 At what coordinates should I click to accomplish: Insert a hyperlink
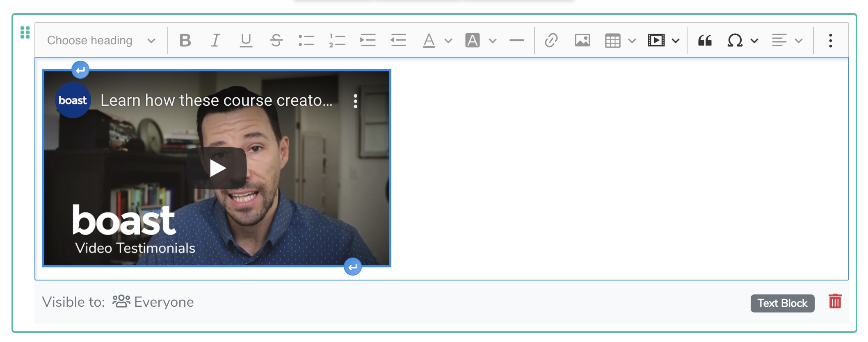click(x=551, y=41)
